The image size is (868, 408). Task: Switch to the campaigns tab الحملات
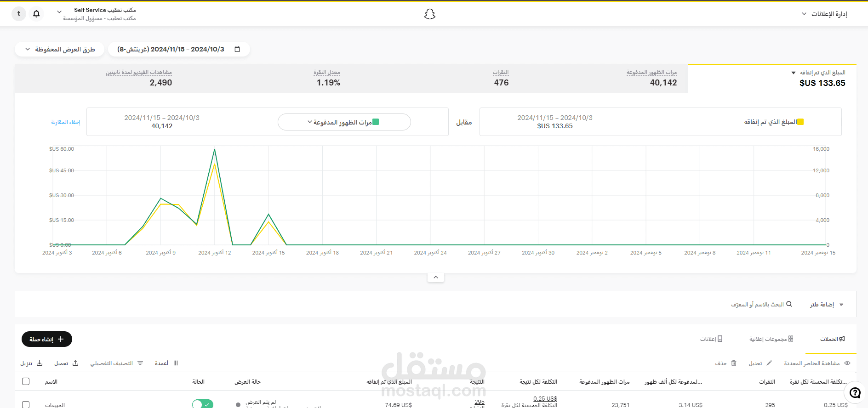[x=833, y=339]
